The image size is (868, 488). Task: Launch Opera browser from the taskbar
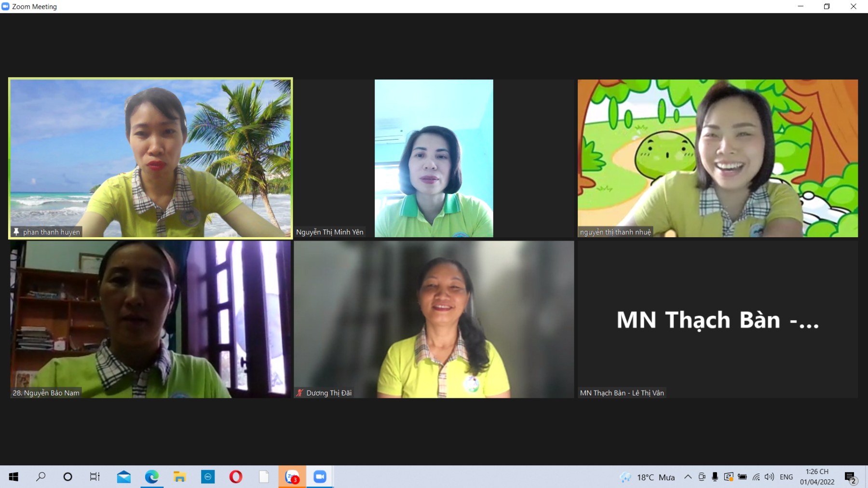[x=236, y=477]
